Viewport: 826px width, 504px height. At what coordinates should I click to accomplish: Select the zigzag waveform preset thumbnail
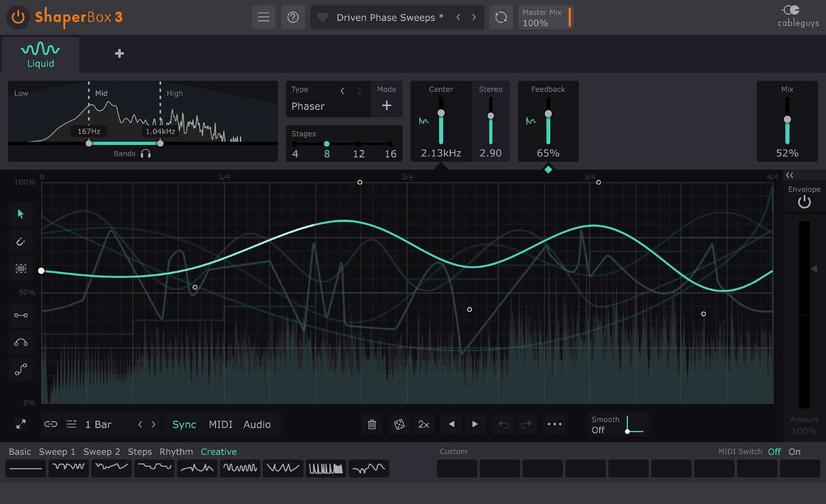[283, 468]
